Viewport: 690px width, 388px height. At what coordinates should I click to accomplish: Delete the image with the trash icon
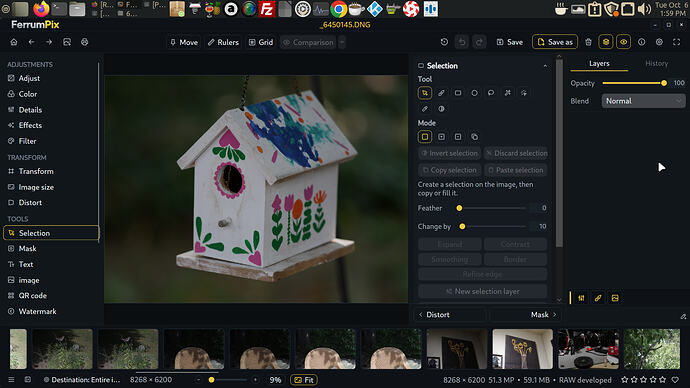click(588, 42)
